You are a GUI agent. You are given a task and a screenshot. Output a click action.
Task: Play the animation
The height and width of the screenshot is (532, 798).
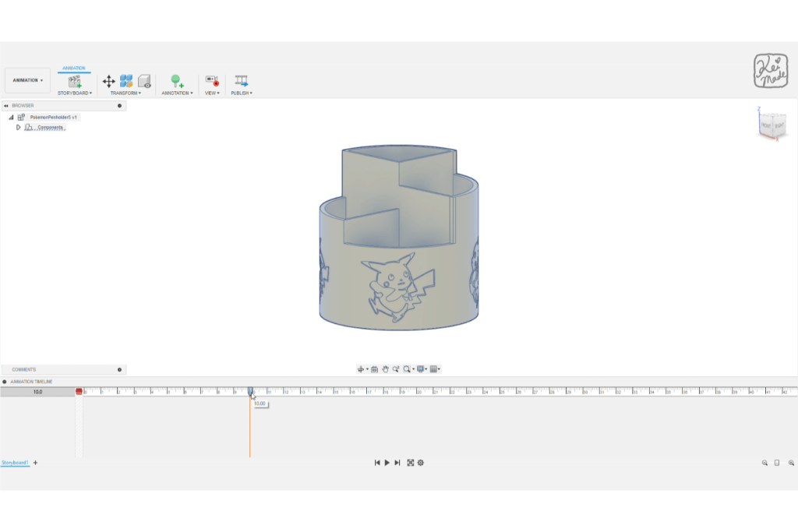point(387,463)
